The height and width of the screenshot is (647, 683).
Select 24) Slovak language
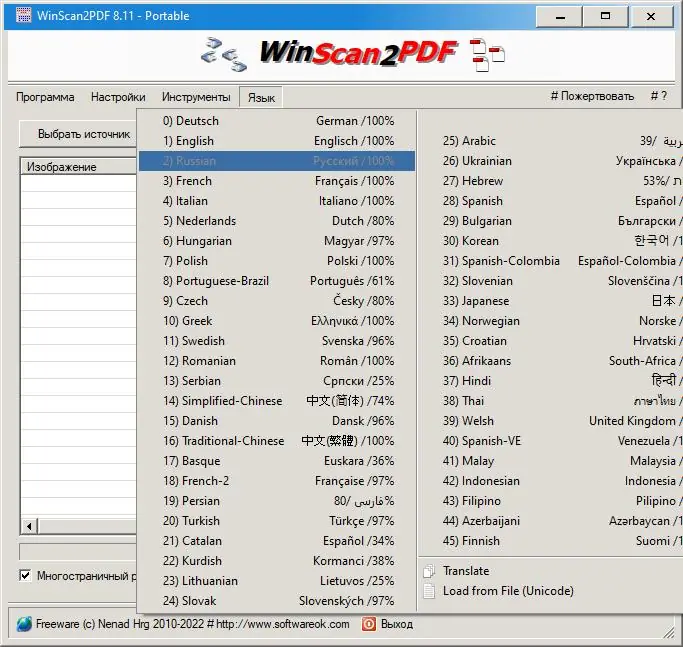[277, 601]
